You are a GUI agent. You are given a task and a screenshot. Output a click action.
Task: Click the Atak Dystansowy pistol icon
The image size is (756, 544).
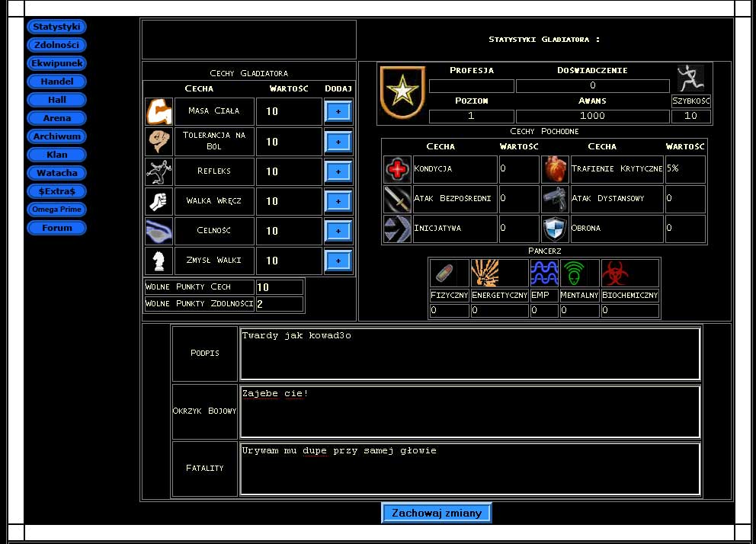pos(555,199)
